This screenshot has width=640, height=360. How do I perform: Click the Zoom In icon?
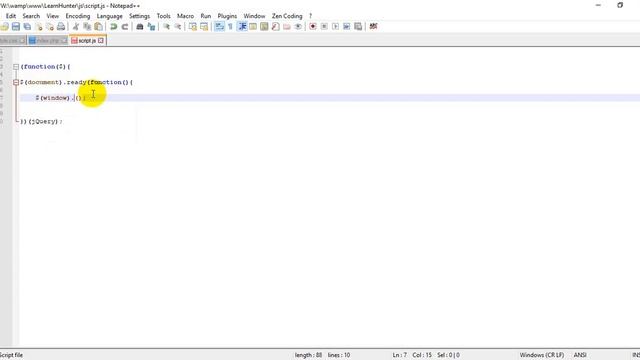(167, 27)
